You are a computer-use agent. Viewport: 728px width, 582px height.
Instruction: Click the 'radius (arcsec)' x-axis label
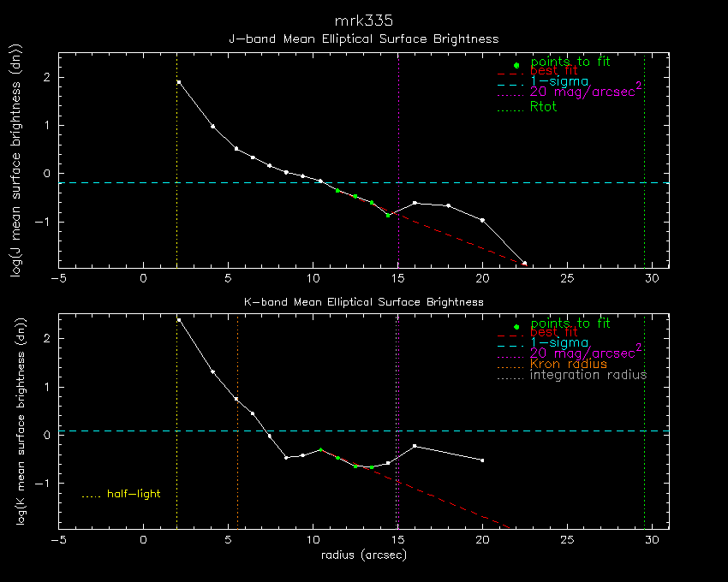[x=363, y=555]
